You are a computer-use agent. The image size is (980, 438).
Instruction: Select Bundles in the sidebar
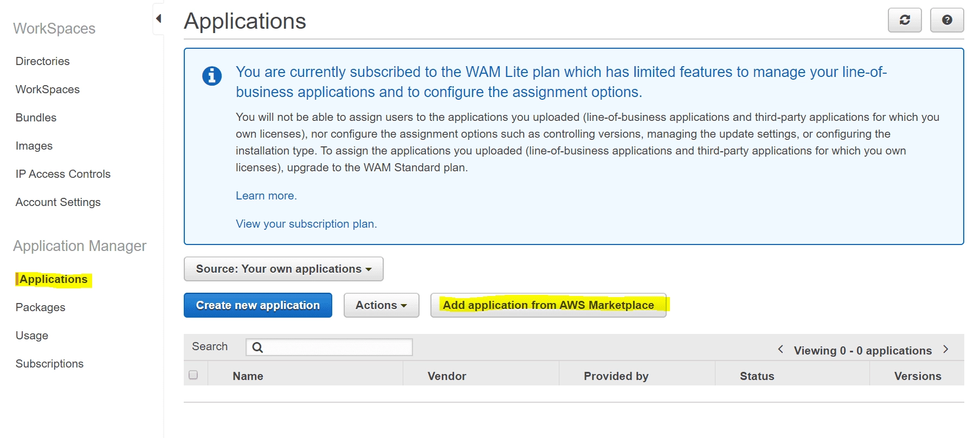(x=36, y=118)
